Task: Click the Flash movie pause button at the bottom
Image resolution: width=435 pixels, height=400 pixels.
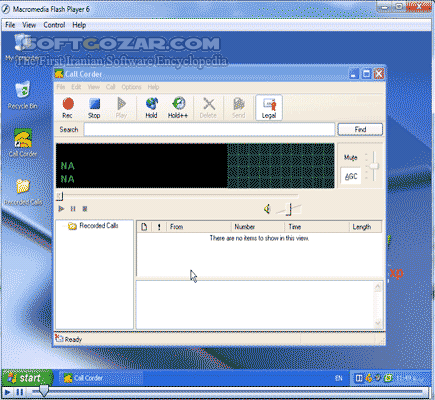Action: 20,392
